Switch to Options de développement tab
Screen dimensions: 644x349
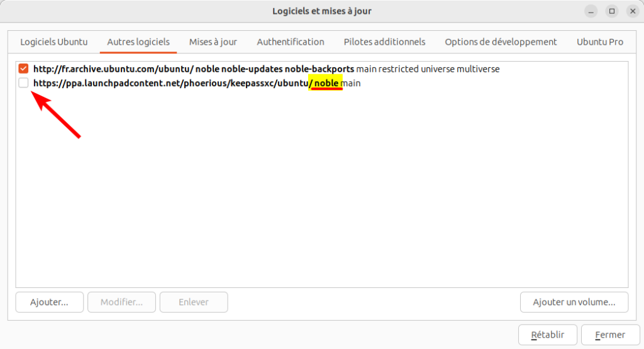click(x=501, y=42)
